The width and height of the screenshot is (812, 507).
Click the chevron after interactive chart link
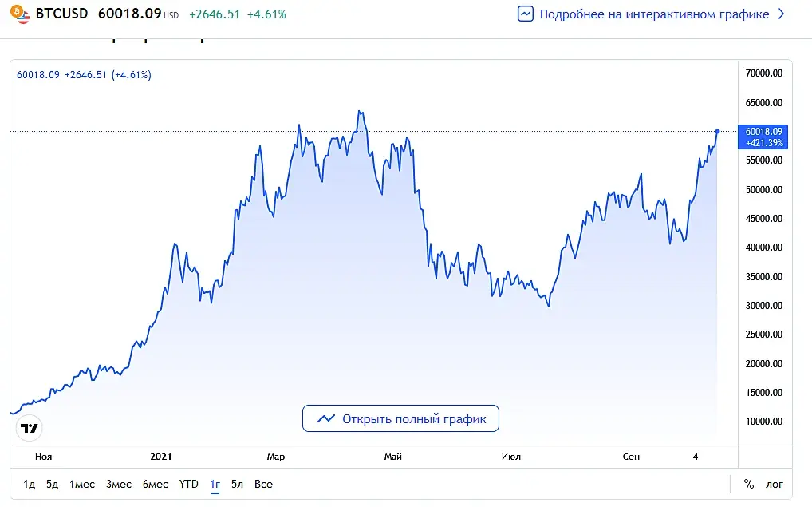[782, 14]
